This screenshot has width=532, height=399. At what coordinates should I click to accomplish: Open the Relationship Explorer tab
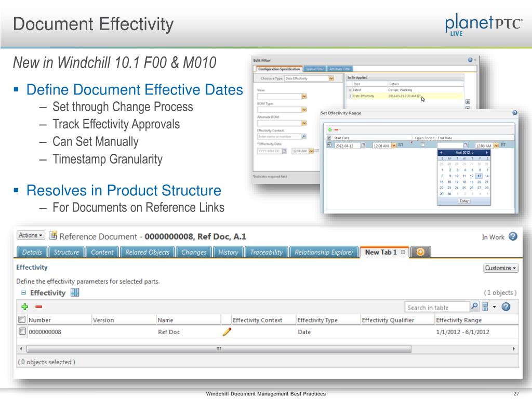[x=324, y=252]
